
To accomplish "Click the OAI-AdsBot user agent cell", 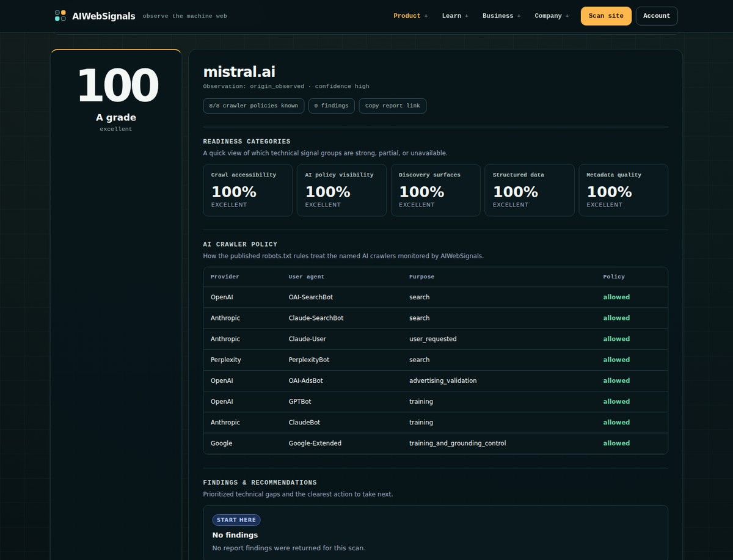I will (x=306, y=380).
